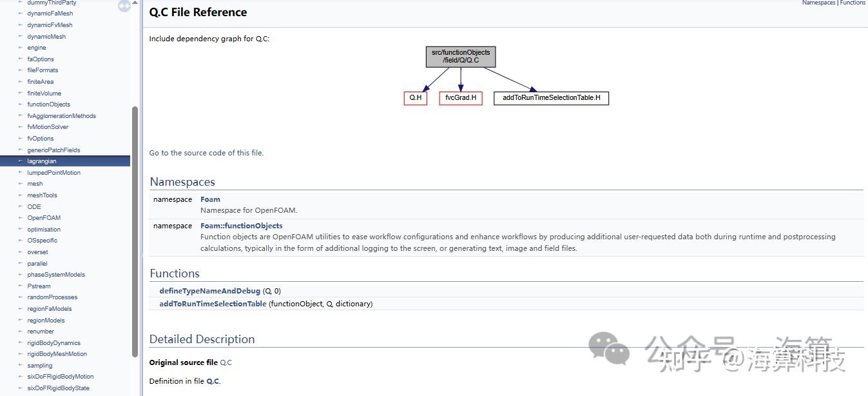Open the Foam namespace link
The image size is (868, 396).
click(x=210, y=199)
